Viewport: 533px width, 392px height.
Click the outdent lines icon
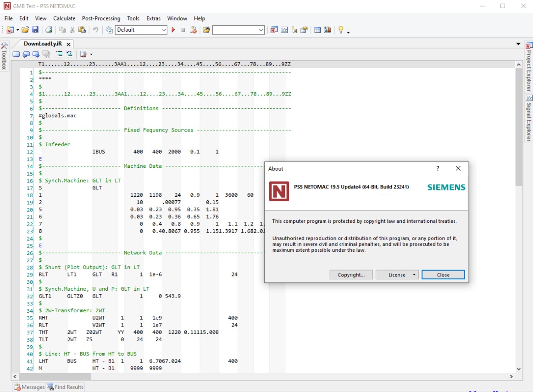[x=69, y=54]
